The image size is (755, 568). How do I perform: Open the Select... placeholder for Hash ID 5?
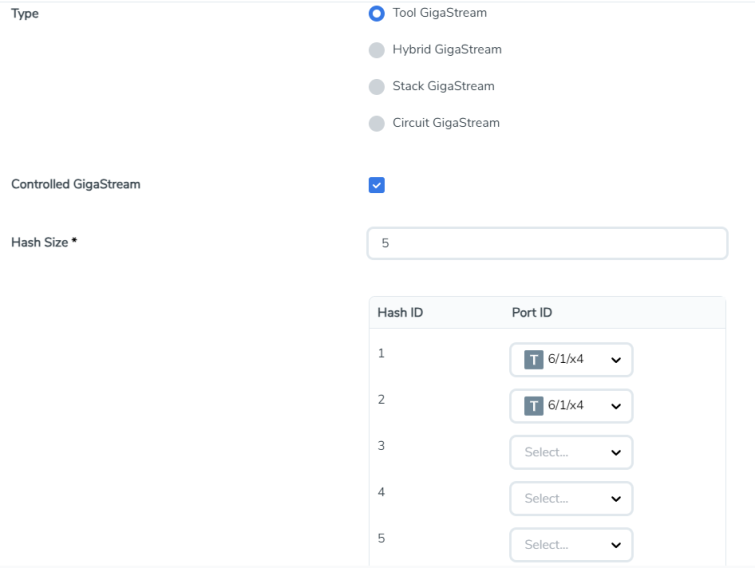pos(547,545)
